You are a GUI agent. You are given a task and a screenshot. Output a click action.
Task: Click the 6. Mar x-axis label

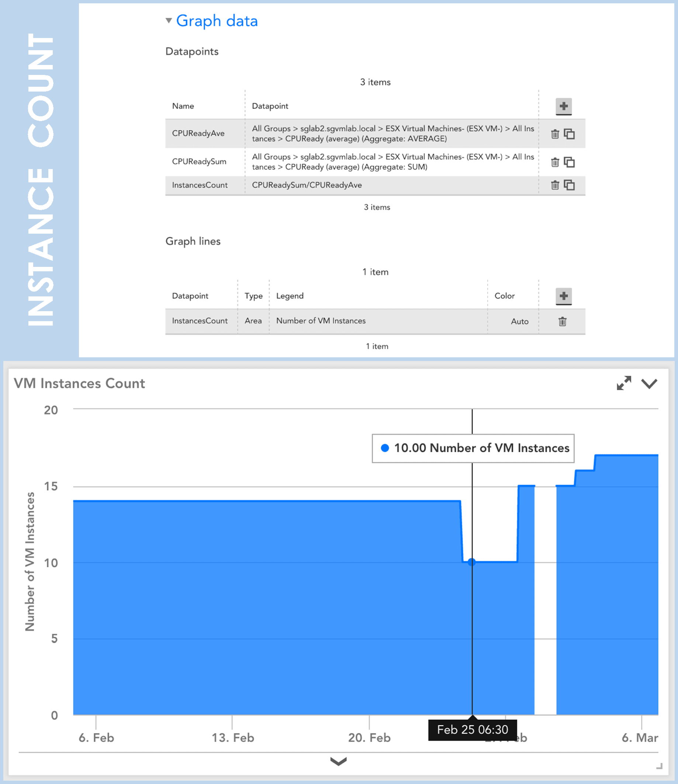(x=640, y=737)
